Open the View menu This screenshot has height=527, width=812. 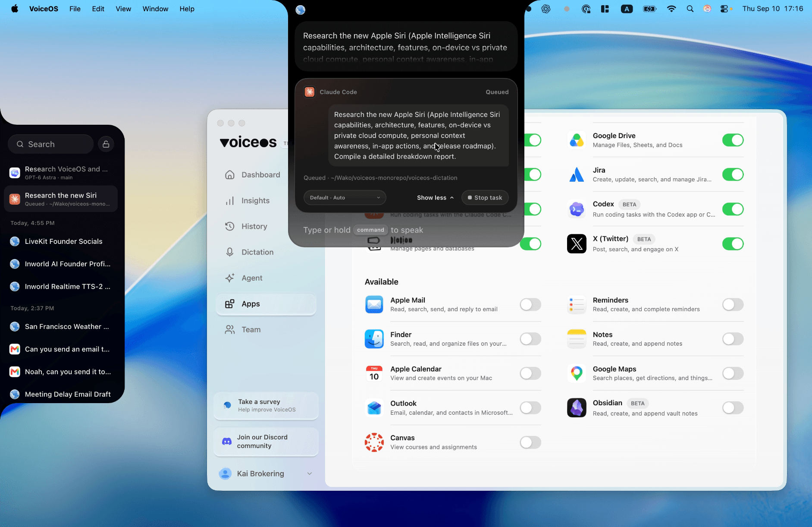(x=123, y=9)
